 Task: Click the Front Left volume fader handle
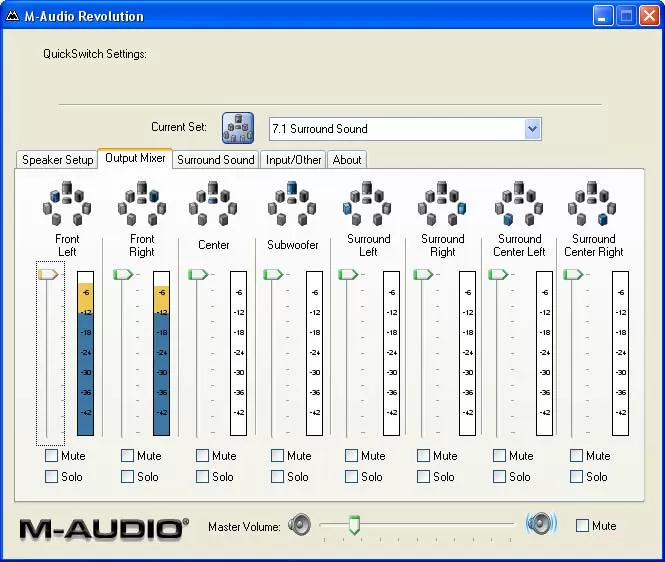[48, 274]
